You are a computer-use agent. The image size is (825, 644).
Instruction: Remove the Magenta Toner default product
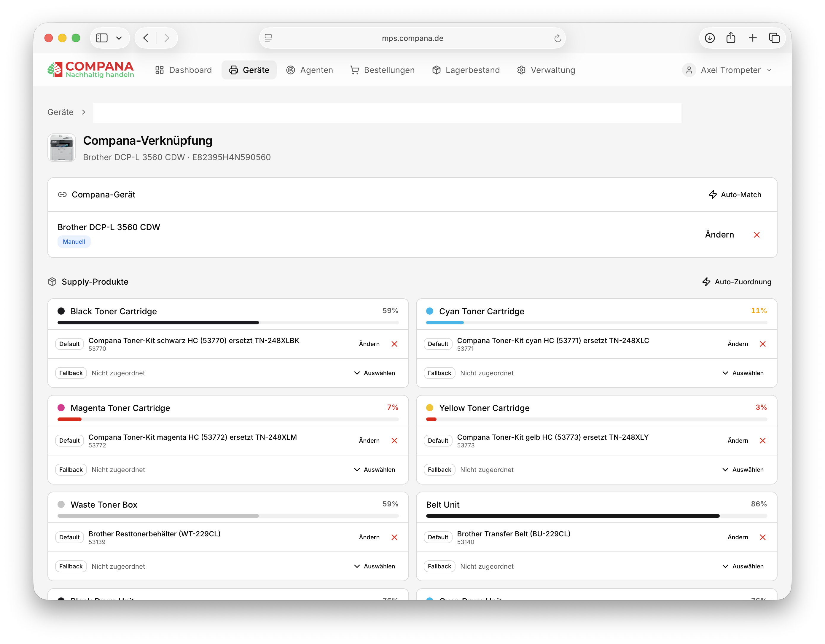tap(394, 440)
